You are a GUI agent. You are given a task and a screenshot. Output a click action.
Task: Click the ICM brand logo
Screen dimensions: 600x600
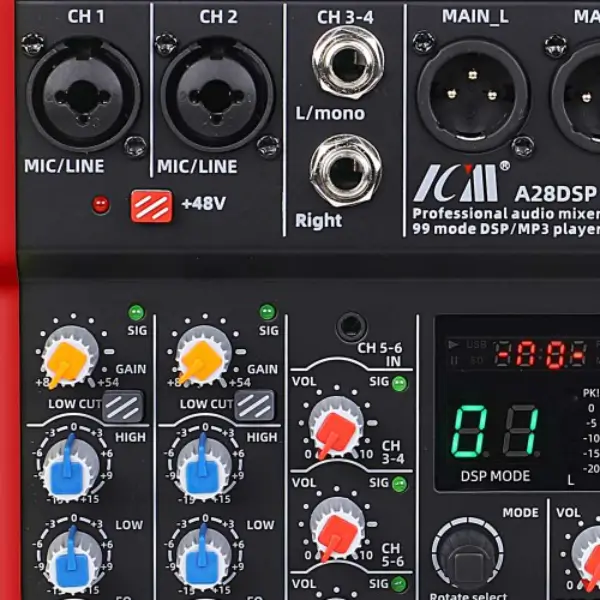(x=455, y=182)
